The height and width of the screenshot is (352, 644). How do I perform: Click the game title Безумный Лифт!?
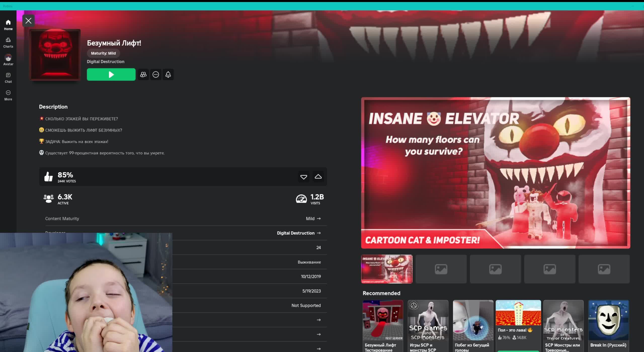coord(114,43)
